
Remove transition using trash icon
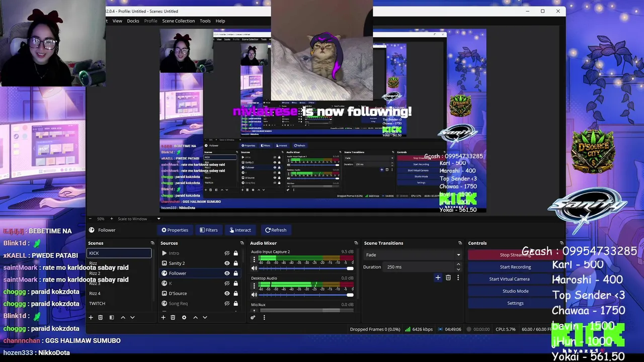pos(448,278)
